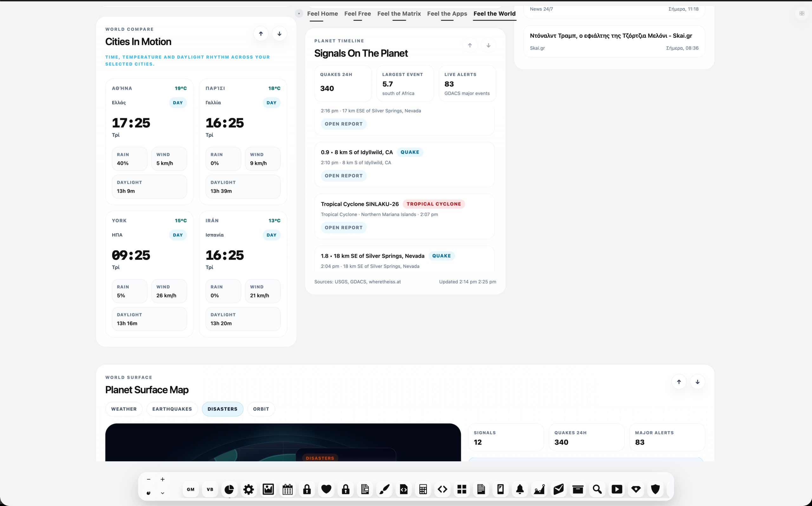812x506 pixels.
Task: Open the code brackets dock icon
Action: [x=442, y=489]
